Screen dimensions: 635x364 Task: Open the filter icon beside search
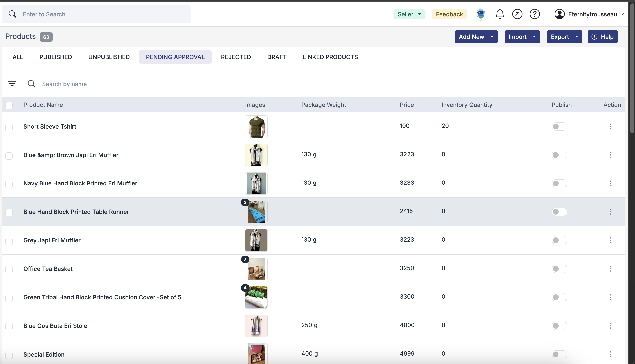[12, 83]
